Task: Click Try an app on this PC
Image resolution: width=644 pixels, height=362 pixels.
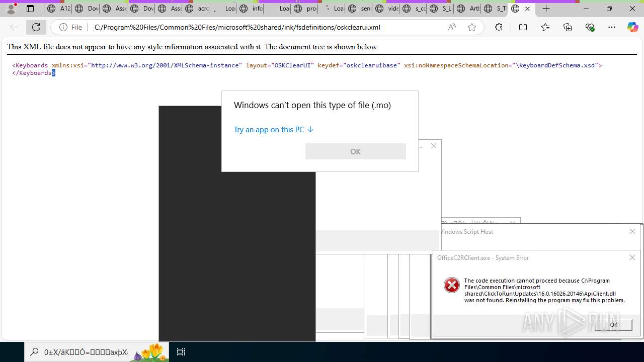Action: (273, 129)
